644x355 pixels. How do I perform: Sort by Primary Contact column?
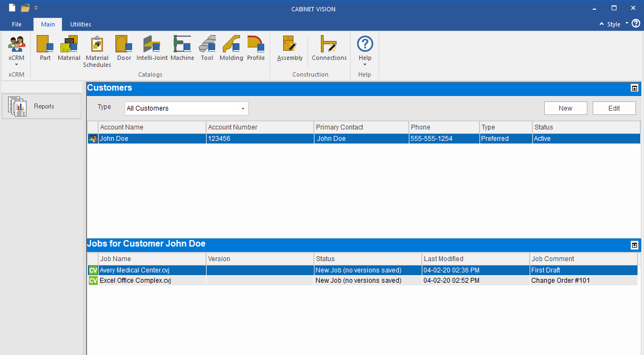pyautogui.click(x=361, y=127)
